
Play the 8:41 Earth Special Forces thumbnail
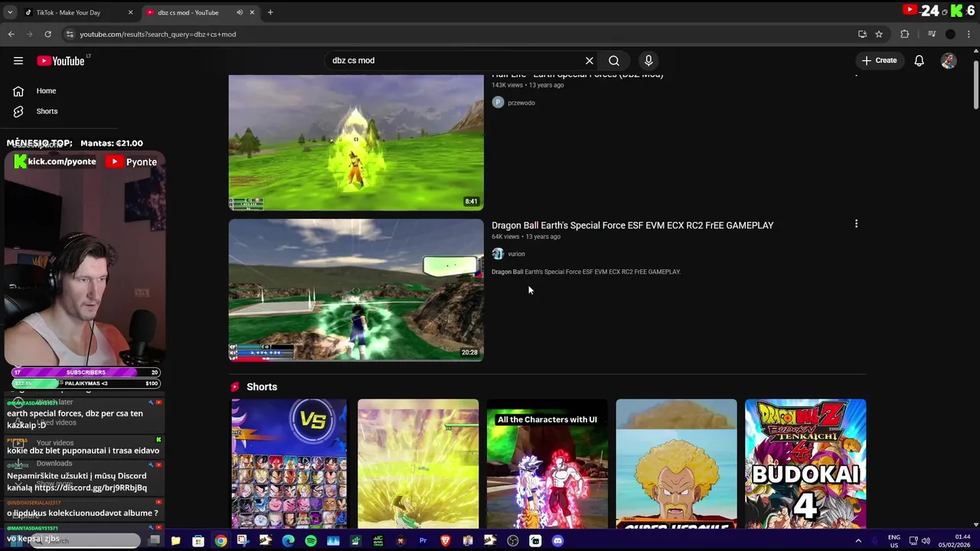point(356,142)
